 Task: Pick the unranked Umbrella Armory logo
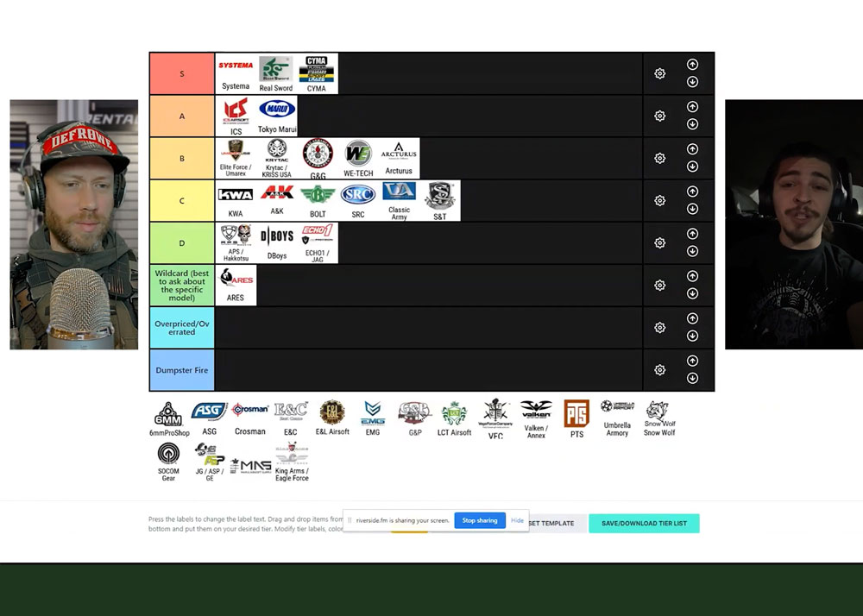tap(618, 419)
